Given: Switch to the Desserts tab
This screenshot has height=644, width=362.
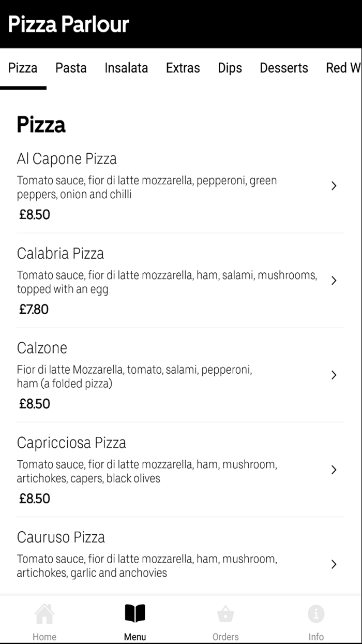Looking at the screenshot, I should (284, 68).
